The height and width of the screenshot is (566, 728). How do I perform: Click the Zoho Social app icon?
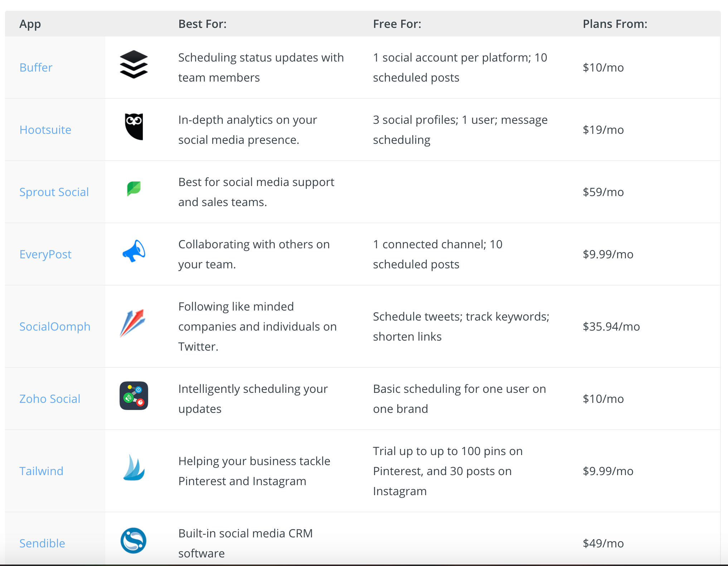tap(134, 396)
